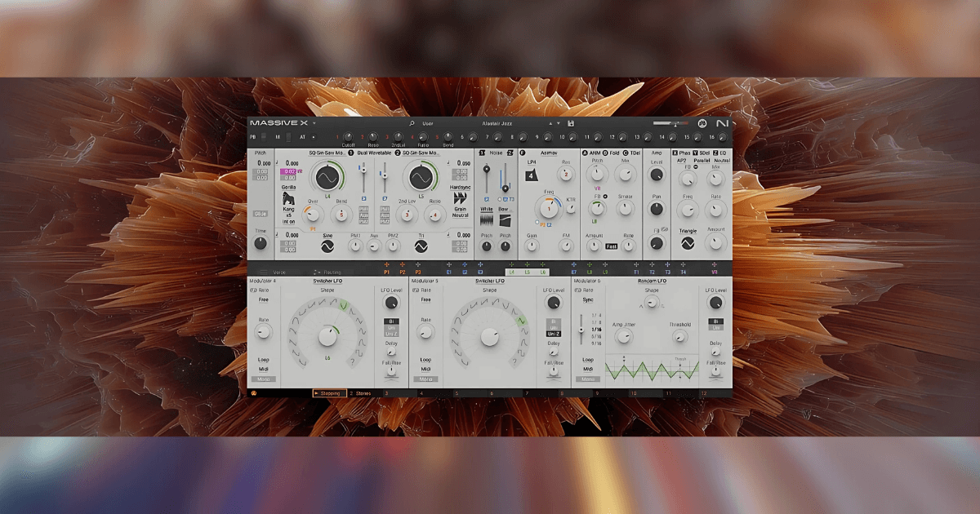This screenshot has width=980, height=514.
Task: Toggle Uni Z polarity in Modulator 5
Action: [554, 333]
